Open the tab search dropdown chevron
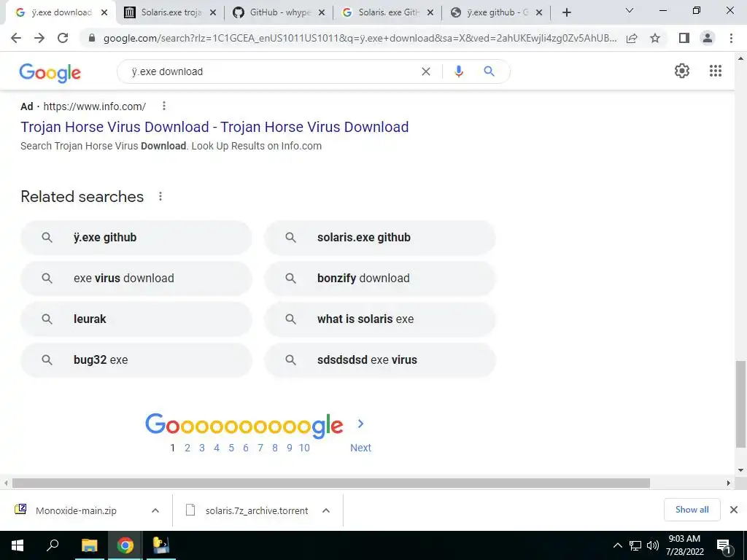 click(629, 10)
